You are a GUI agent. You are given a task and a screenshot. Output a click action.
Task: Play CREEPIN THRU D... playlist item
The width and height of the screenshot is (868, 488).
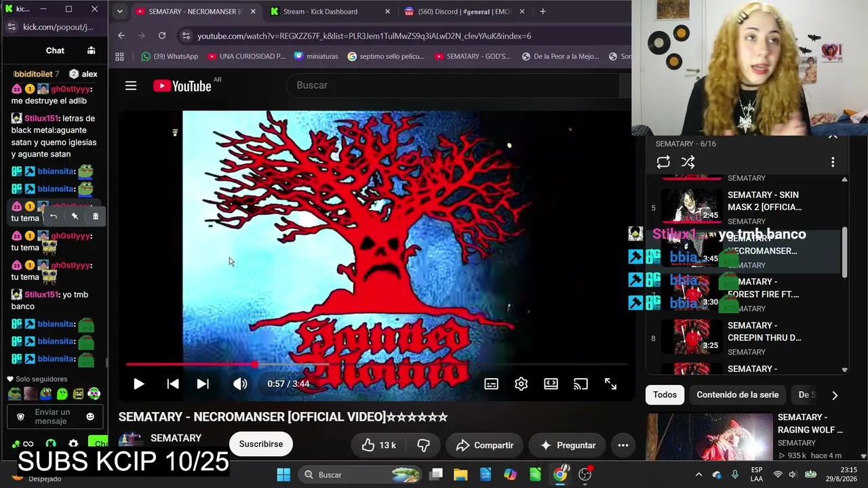click(x=744, y=338)
